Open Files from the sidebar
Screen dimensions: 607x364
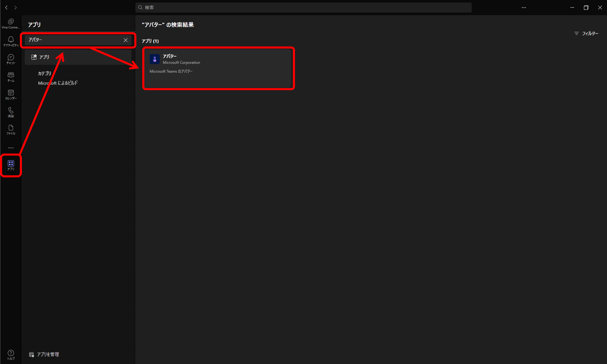[11, 130]
